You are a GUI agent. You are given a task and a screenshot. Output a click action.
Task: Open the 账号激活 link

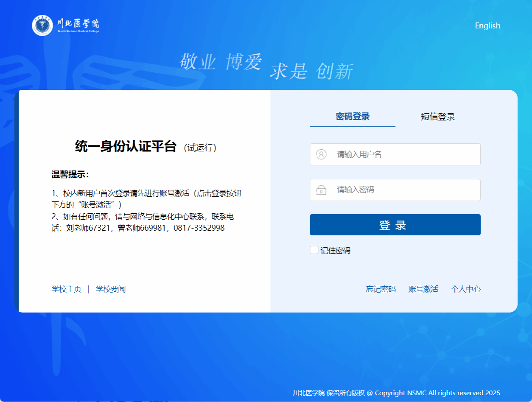423,289
